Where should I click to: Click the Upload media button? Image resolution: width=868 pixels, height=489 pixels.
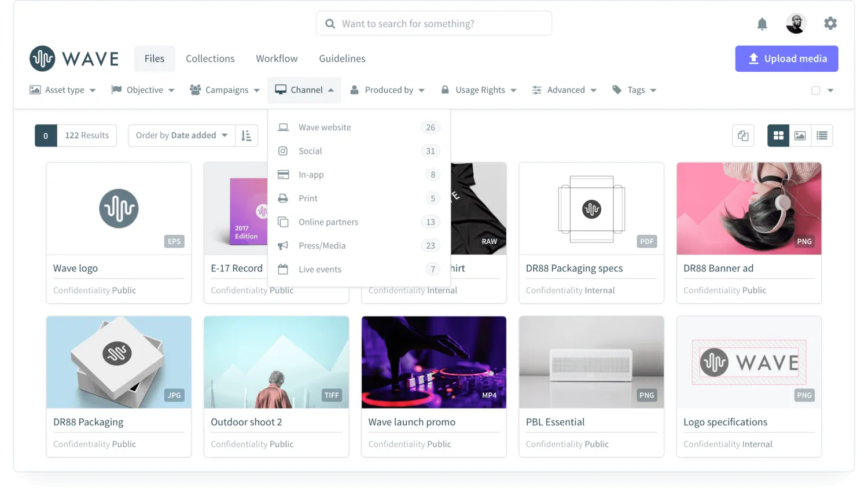pyautogui.click(x=786, y=58)
